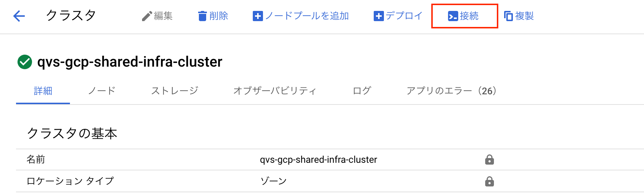The width and height of the screenshot is (644, 193).
Task: Click the lock icon in ロケーション タイプ row
Action: 489,181
